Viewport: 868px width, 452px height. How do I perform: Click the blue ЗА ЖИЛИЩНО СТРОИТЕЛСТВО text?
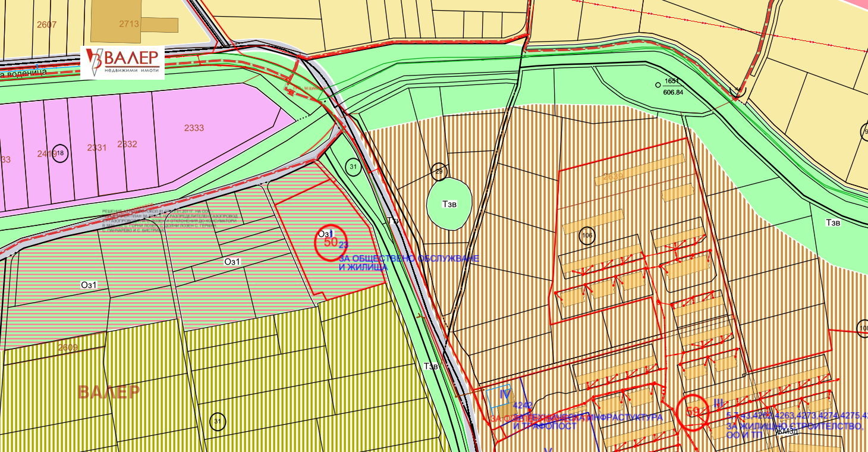tap(794, 427)
